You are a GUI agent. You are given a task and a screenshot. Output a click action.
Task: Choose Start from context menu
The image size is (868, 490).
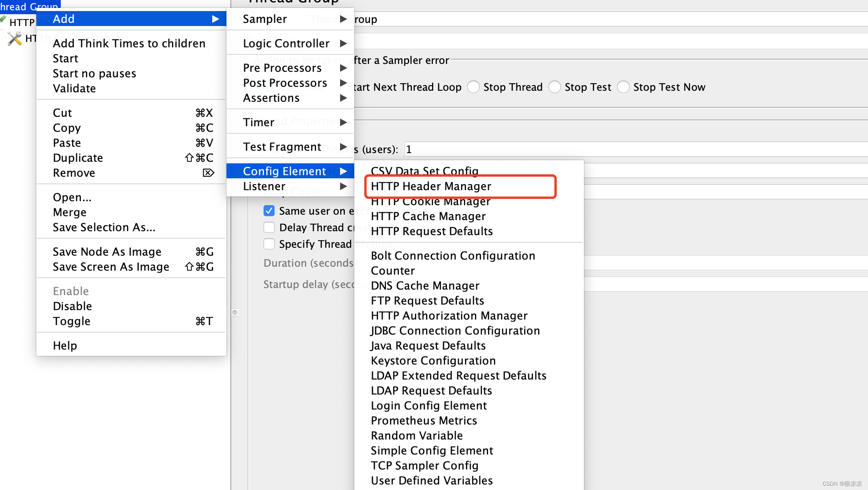tap(131, 58)
